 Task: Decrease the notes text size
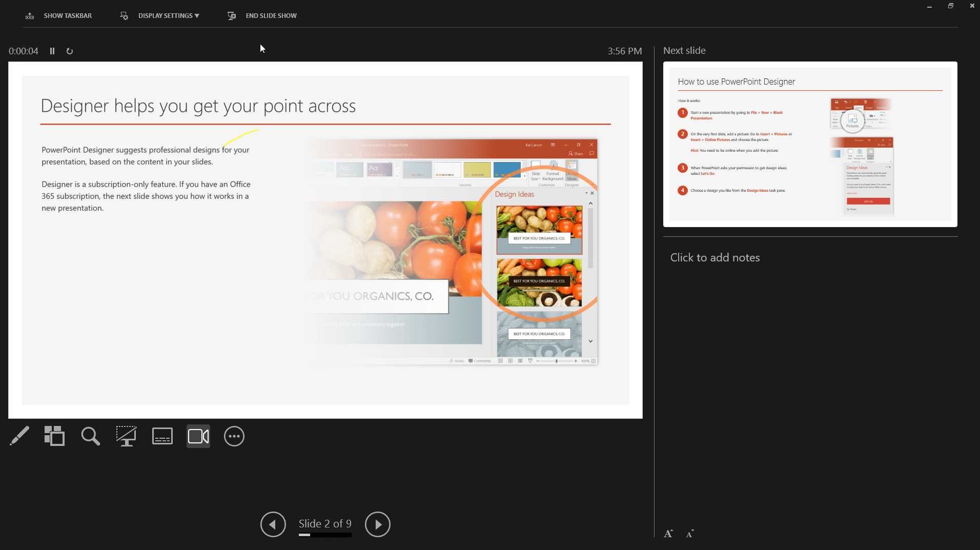pos(690,534)
